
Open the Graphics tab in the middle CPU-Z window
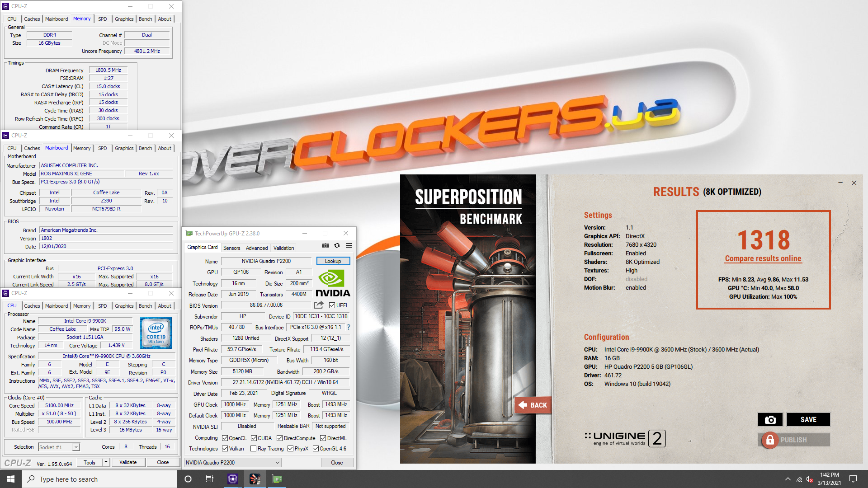[x=124, y=148]
